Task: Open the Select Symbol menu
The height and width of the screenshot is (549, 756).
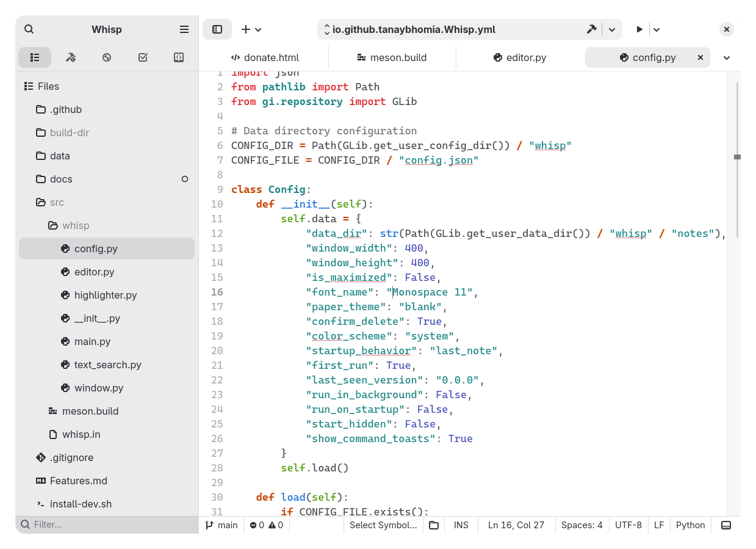Action: pyautogui.click(x=383, y=525)
